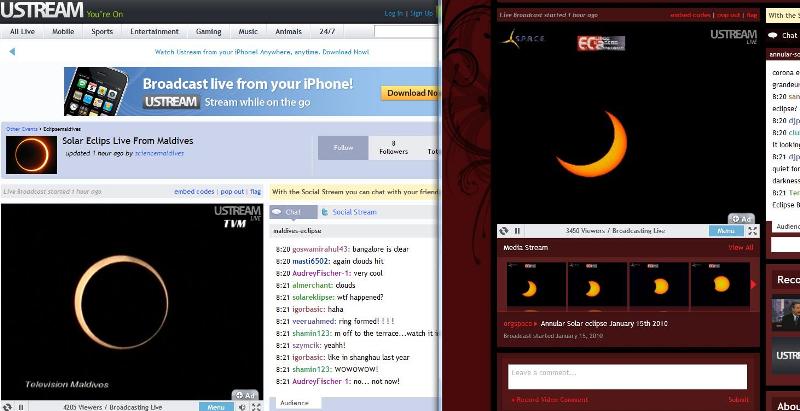Click the Followers count
The height and width of the screenshot is (411, 800).
(393, 148)
